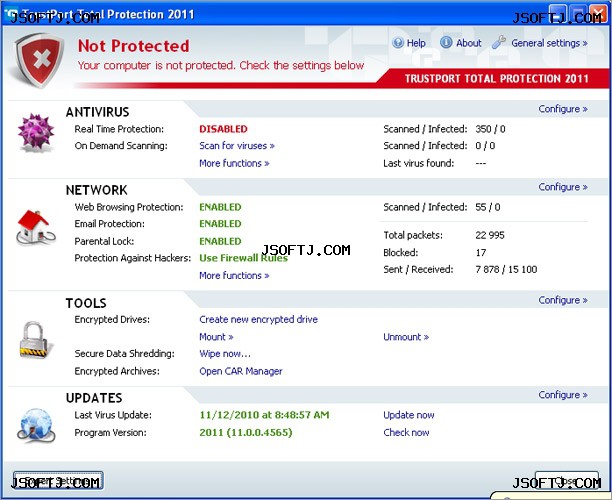Click Secure Data Shredding label
The height and width of the screenshot is (500, 612).
[125, 354]
